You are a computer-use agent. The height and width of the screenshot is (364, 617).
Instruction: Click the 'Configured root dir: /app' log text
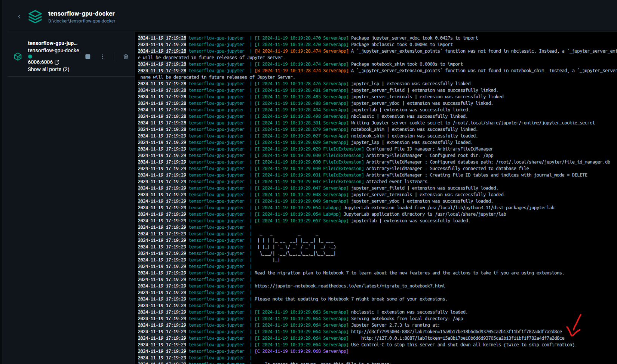tap(461, 156)
